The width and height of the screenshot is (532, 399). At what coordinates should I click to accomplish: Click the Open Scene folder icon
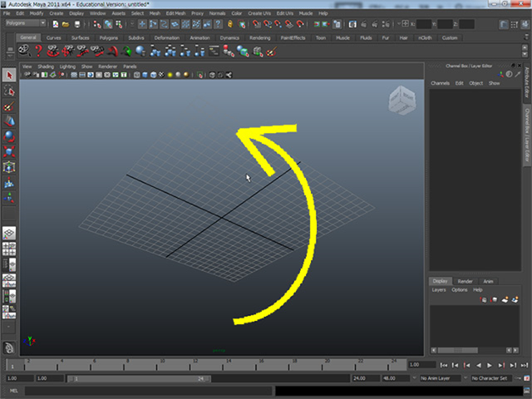(66, 24)
